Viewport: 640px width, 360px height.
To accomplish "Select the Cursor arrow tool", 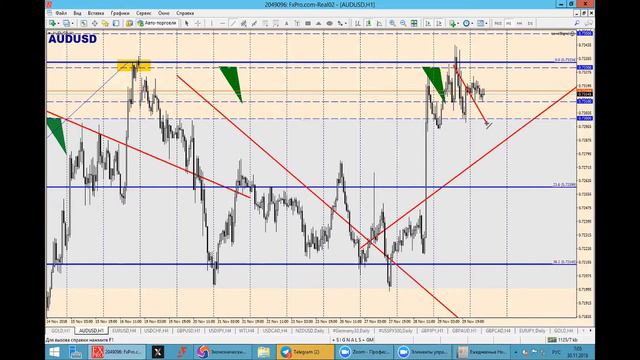I will [x=187, y=23].
